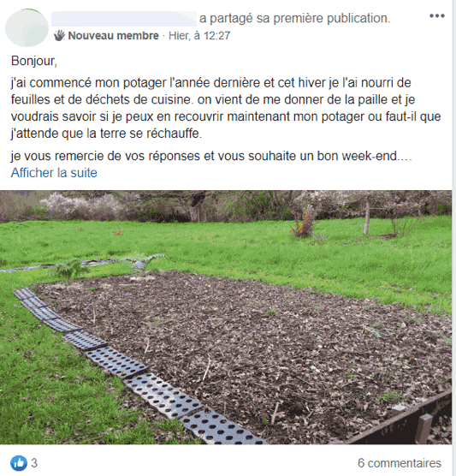Open the three-dot post options menu
This screenshot has width=456, height=476.
(x=437, y=16)
